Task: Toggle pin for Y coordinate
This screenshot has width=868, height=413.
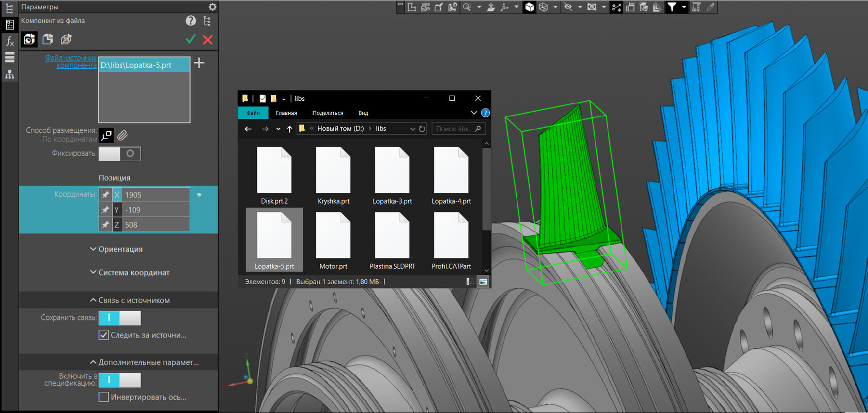Action: tap(105, 210)
